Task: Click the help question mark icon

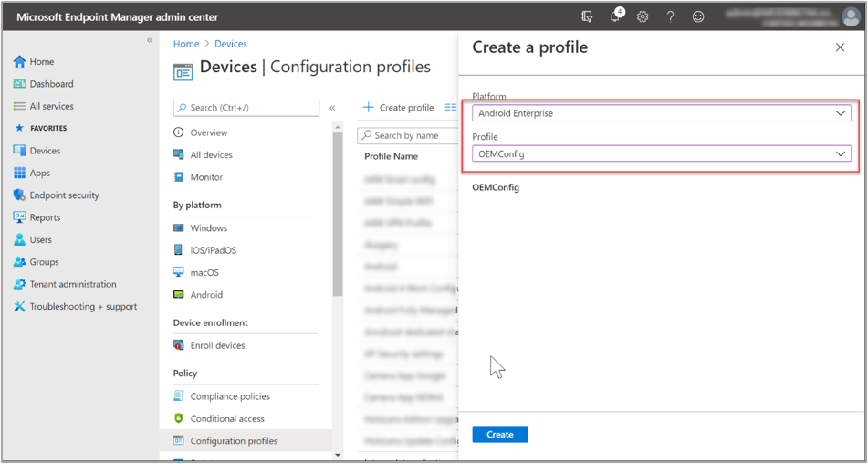Action: pos(670,16)
